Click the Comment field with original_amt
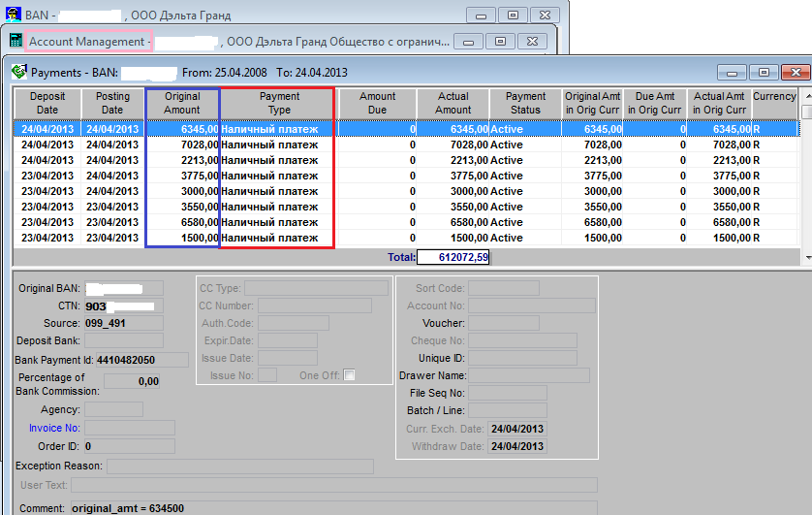Viewport: 812px width, 515px height. click(x=334, y=508)
